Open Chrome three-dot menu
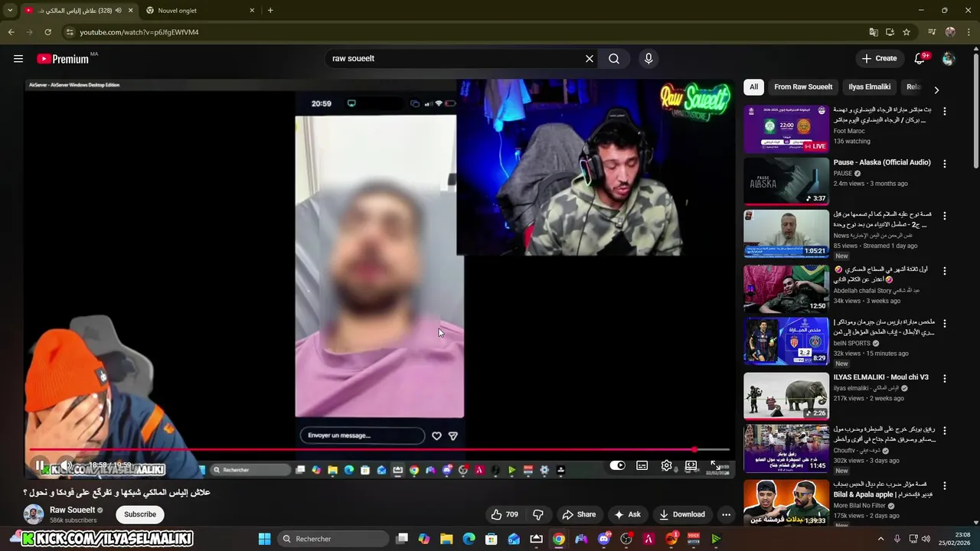 pyautogui.click(x=968, y=32)
